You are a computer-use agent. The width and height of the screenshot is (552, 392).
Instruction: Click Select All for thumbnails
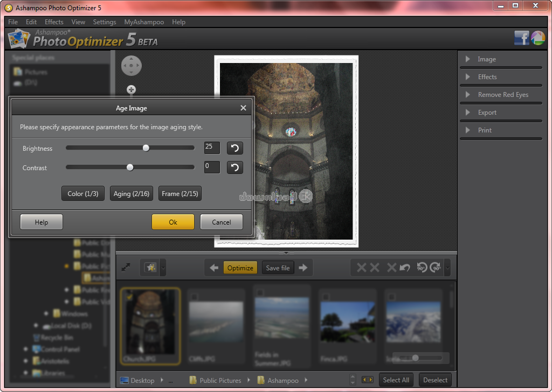click(x=396, y=380)
